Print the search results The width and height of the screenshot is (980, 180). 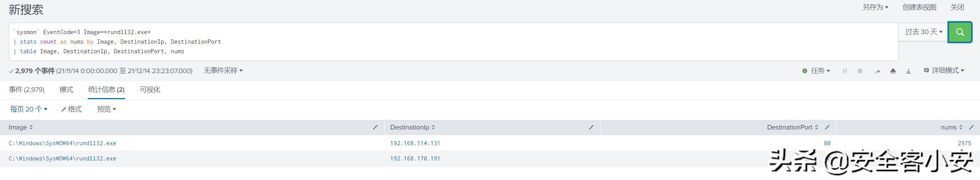pyautogui.click(x=893, y=71)
